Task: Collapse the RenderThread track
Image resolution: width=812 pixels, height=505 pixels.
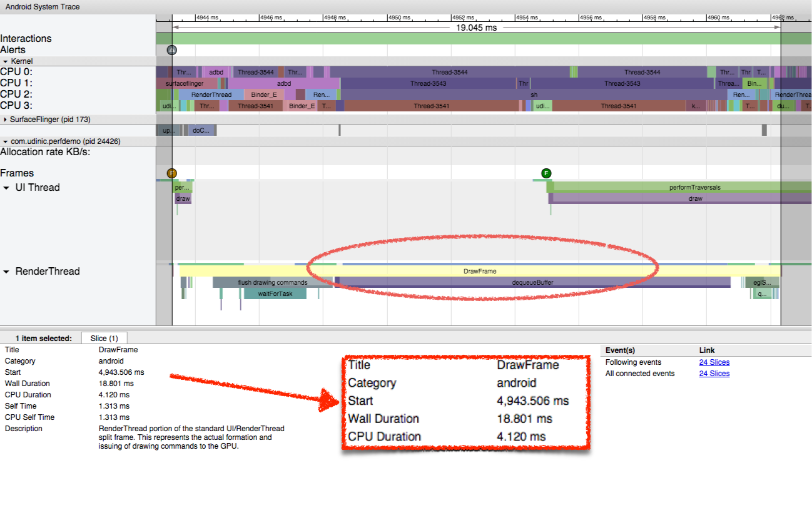Action: click(7, 272)
